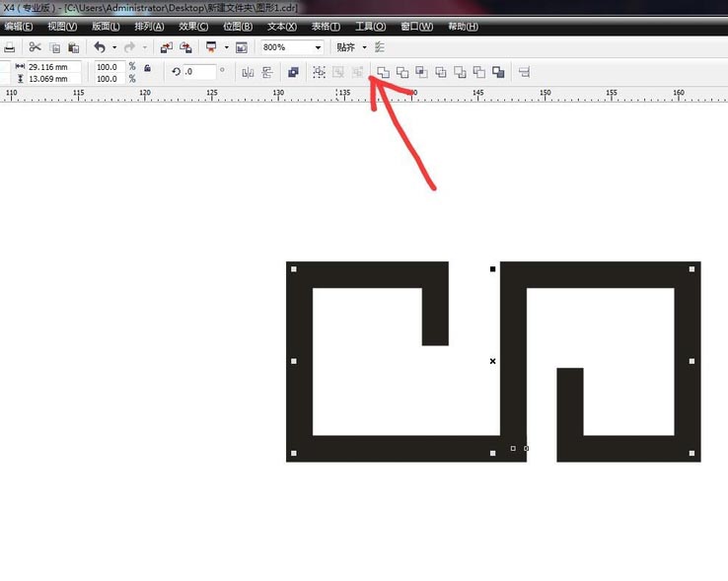
Task: Click the Intersect shaping icon
Action: 421,72
